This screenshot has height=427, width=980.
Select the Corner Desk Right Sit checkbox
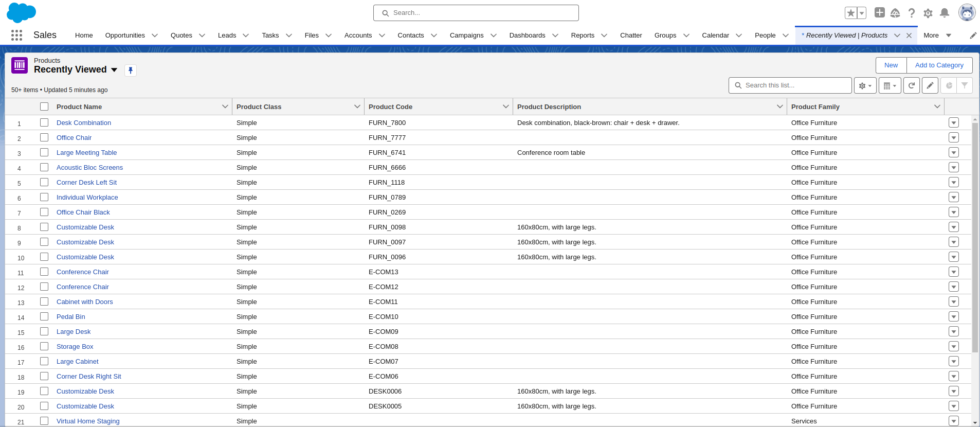(x=44, y=376)
